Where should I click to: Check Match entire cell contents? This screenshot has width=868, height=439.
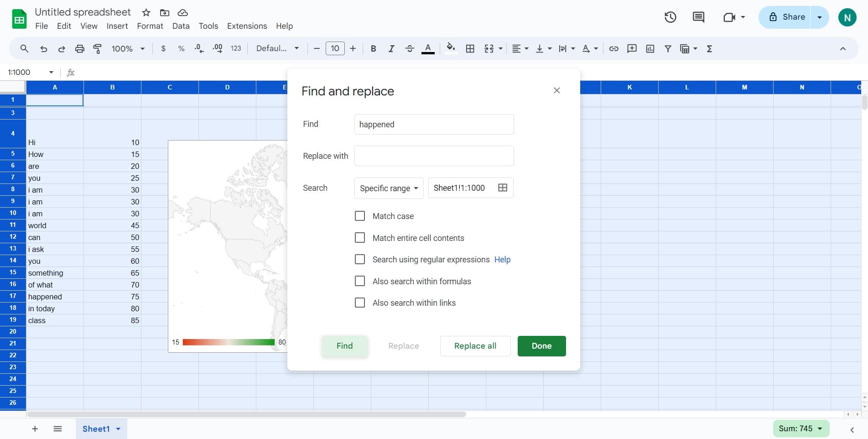pos(360,238)
